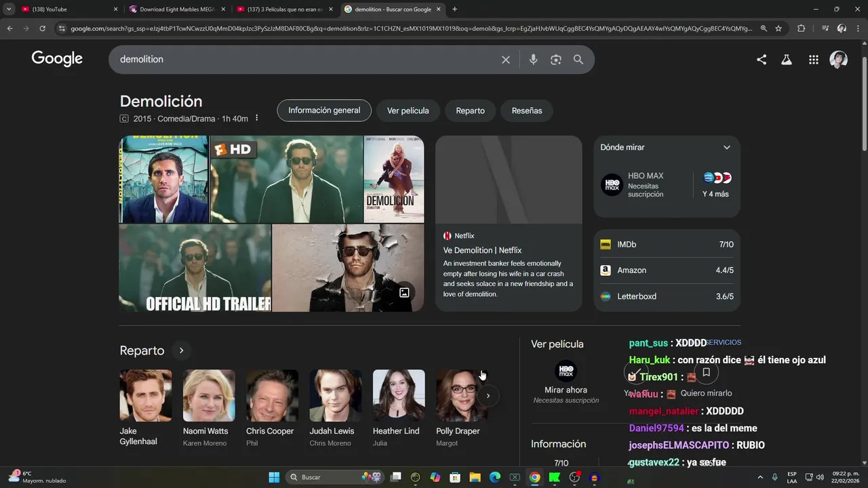The width and height of the screenshot is (868, 488).
Task: Bookmark this page with the star icon
Action: (x=778, y=28)
